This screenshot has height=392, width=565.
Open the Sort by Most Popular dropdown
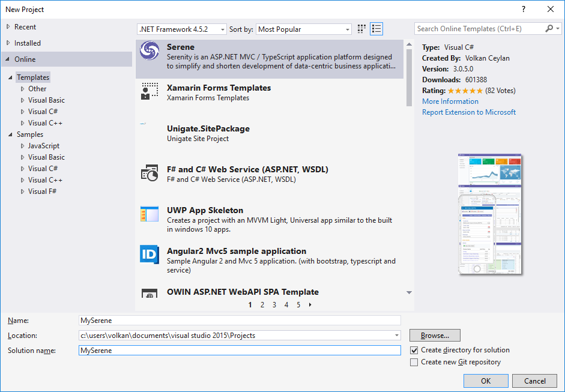point(304,29)
